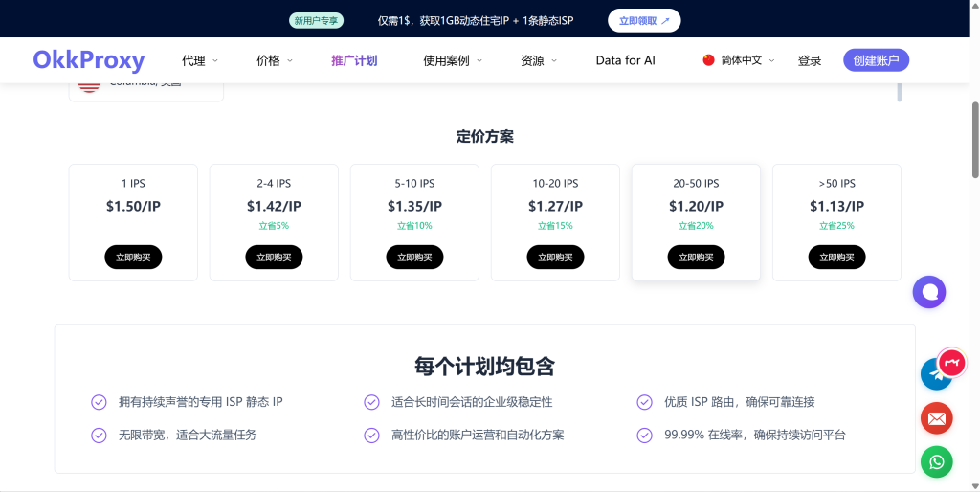The width and height of the screenshot is (980, 492).
Task: Click checkmark beside 适合长时间会话的企业级稳定性
Action: pos(372,402)
